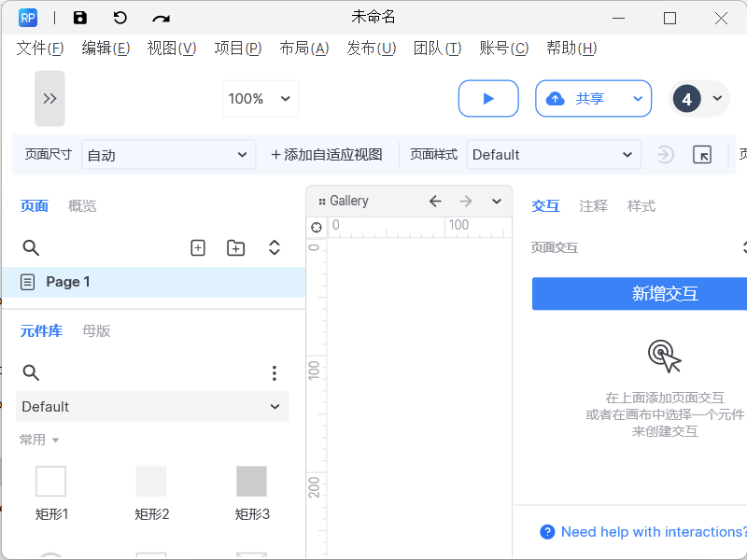Switch to the 页面 tab
Screen dimensions: 747x560
pyautogui.click(x=35, y=205)
